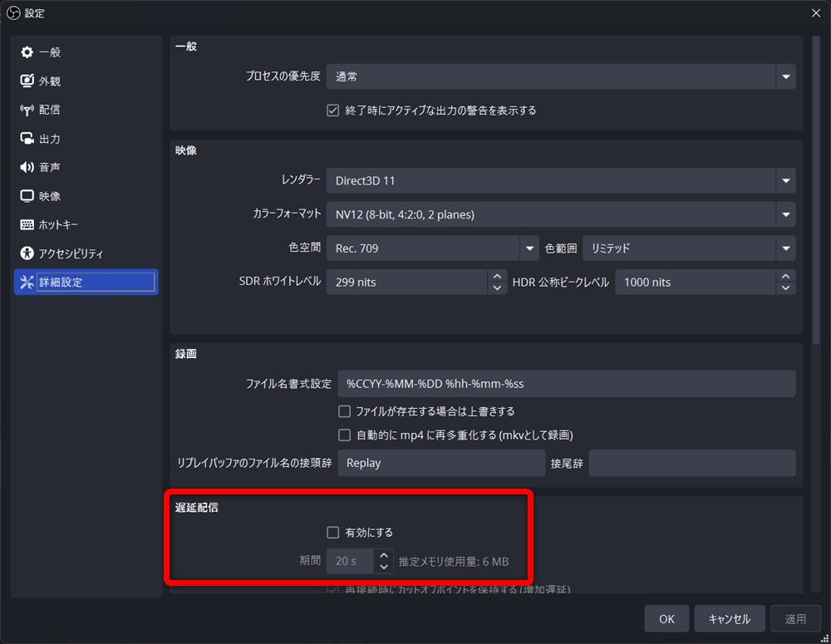
Task: Go to the 音声 settings page
Action: click(x=86, y=167)
